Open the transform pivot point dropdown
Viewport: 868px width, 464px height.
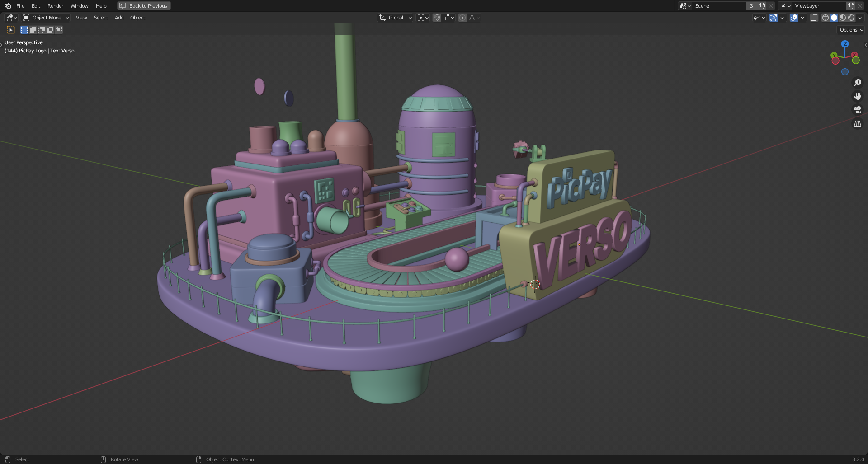(423, 18)
